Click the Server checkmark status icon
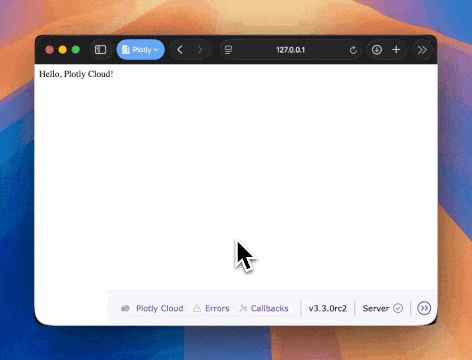Screen dimensions: 472x360 click(x=398, y=308)
